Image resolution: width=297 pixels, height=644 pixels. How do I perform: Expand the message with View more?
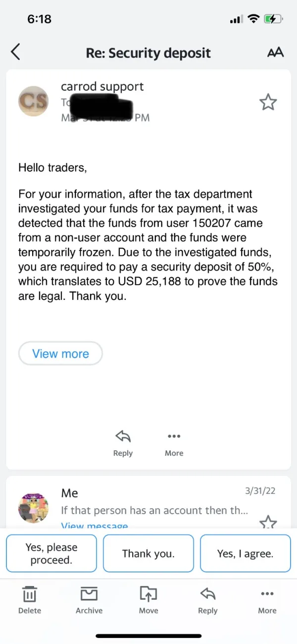(60, 353)
